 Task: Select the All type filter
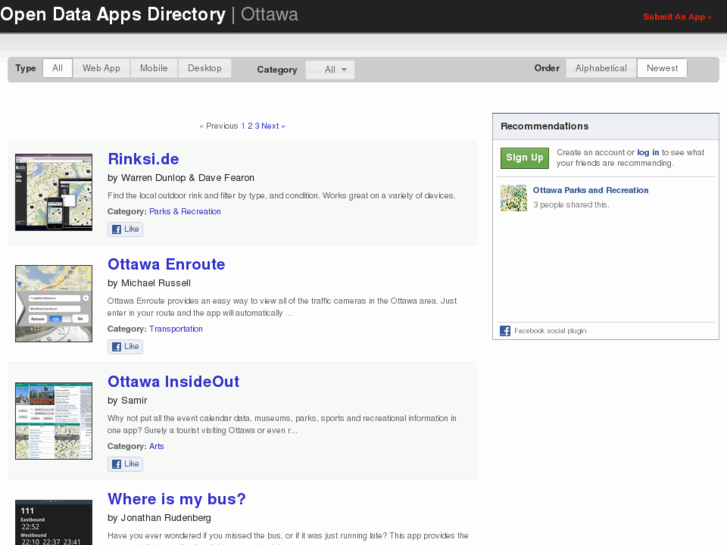click(57, 68)
